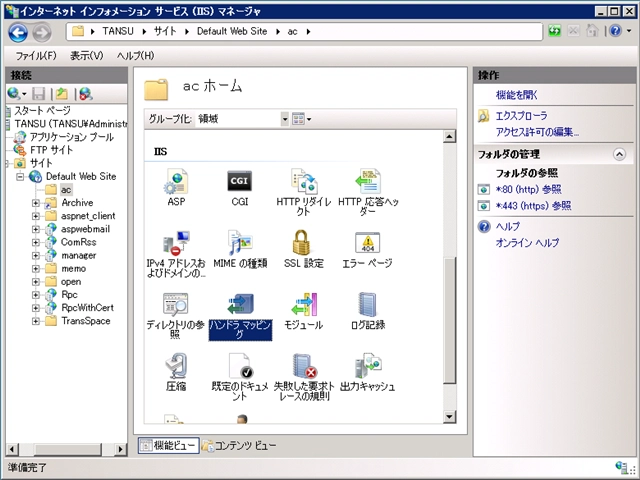Expand the aspwebmail tree node
Screen dimensions: 640x480
pyautogui.click(x=36, y=229)
